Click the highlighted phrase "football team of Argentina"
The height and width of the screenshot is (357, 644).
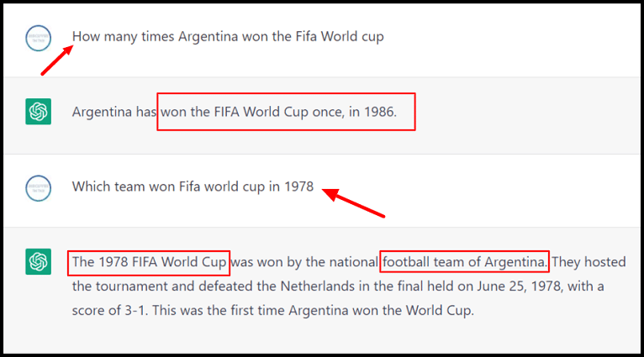(465, 262)
